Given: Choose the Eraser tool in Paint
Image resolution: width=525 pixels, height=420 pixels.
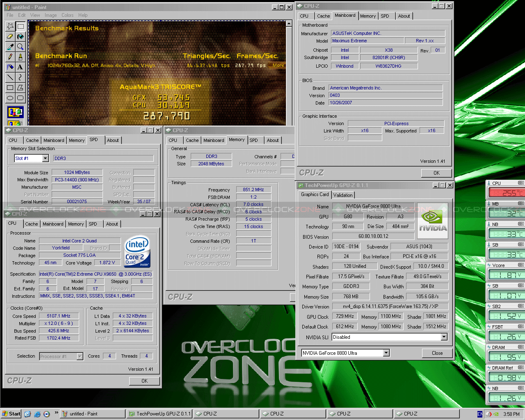Looking at the screenshot, I should (x=10, y=37).
